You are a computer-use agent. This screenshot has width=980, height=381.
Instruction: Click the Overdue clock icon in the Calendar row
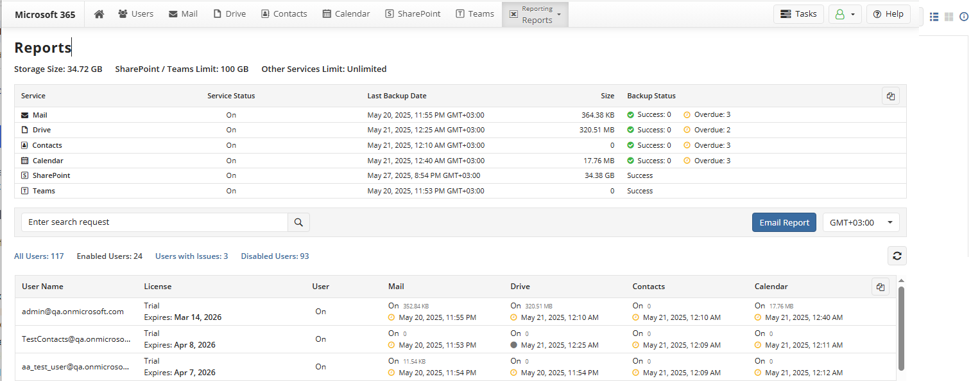[687, 161]
